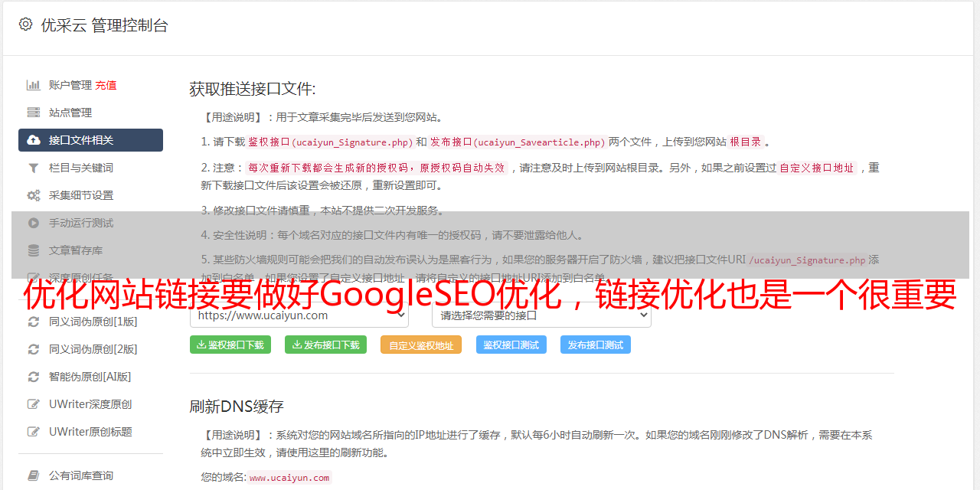The image size is (980, 490).
Task: Click the download icon inside 发布接口下载 button
Action: (296, 345)
